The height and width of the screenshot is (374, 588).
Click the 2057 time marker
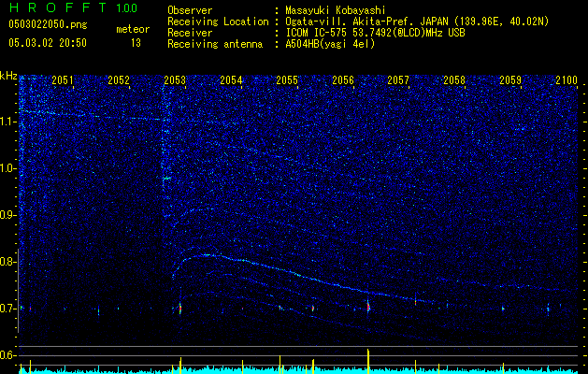pyautogui.click(x=398, y=80)
